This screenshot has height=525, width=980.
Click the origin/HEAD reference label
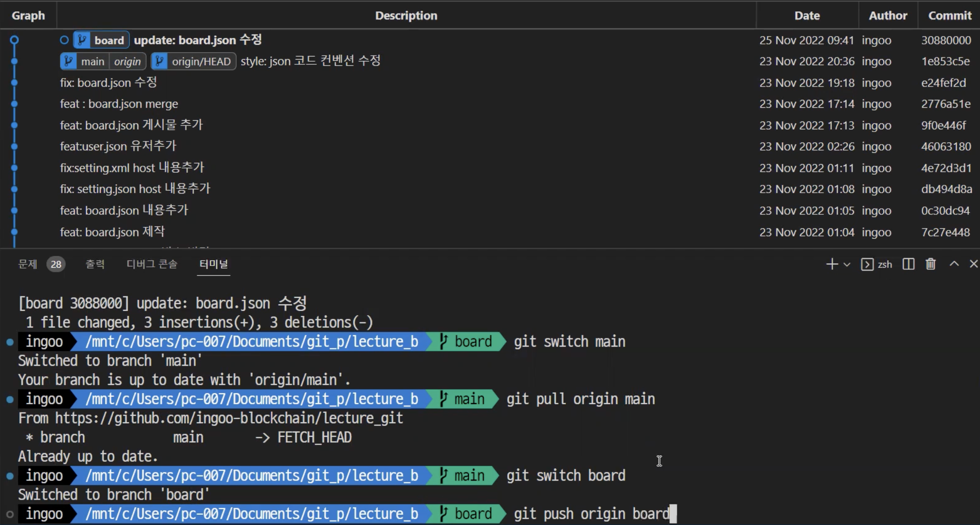pyautogui.click(x=201, y=62)
